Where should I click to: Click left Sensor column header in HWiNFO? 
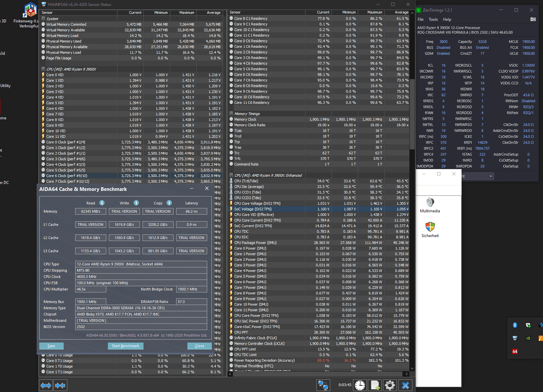coord(79,13)
